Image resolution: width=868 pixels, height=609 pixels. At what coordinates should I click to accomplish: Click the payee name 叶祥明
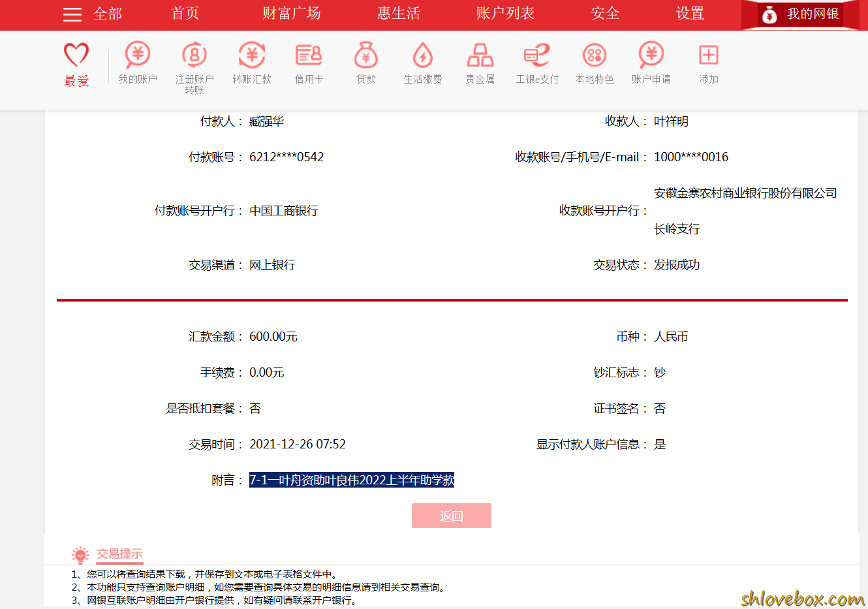tap(671, 121)
